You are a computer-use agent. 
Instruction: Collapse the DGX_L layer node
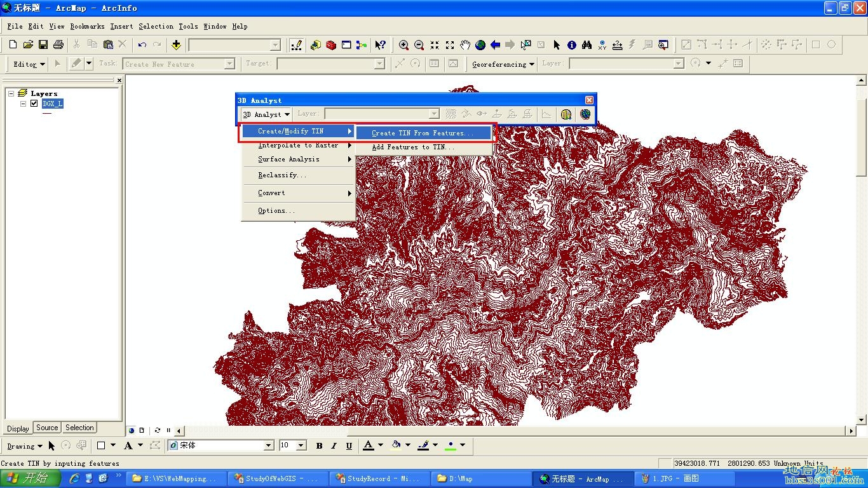(x=23, y=104)
